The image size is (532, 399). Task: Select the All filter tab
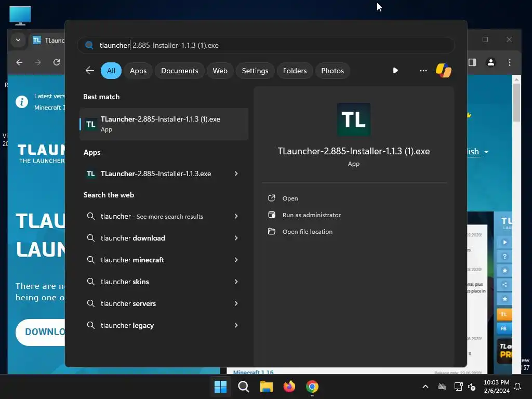point(111,71)
